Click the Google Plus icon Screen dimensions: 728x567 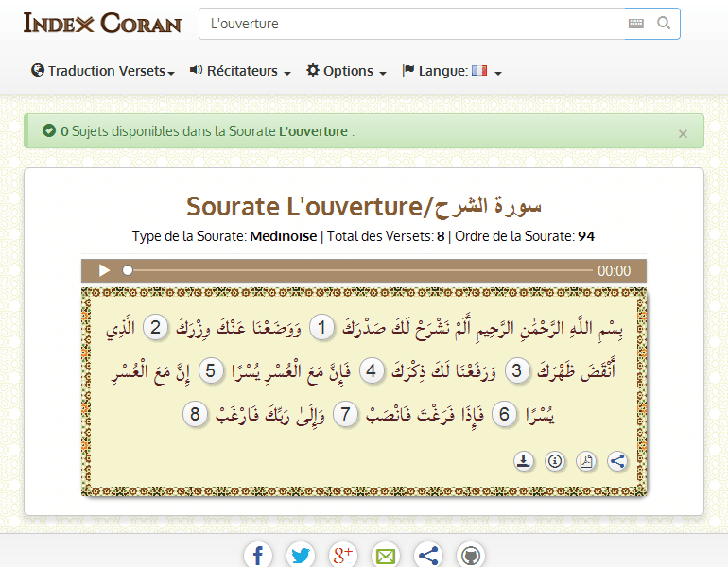click(x=342, y=555)
